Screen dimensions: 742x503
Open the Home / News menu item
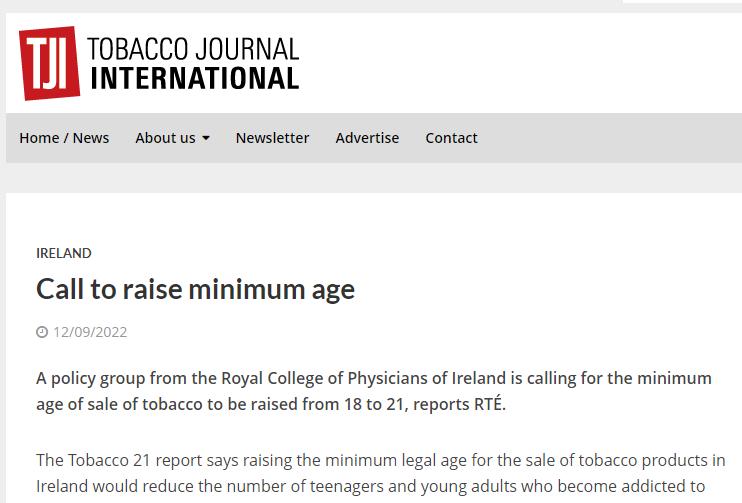(64, 138)
